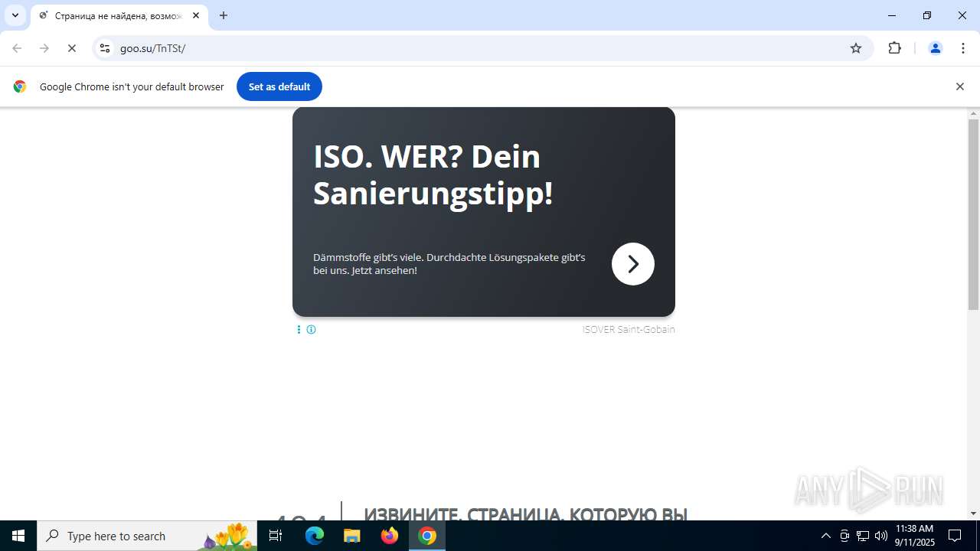
Task: Select the Страница не найдена tab
Action: [x=119, y=15]
